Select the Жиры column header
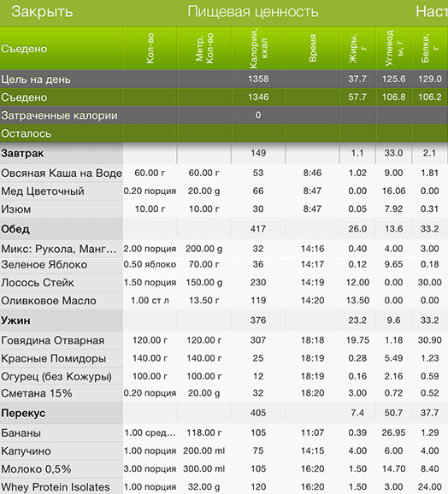The image size is (448, 494). [357, 48]
